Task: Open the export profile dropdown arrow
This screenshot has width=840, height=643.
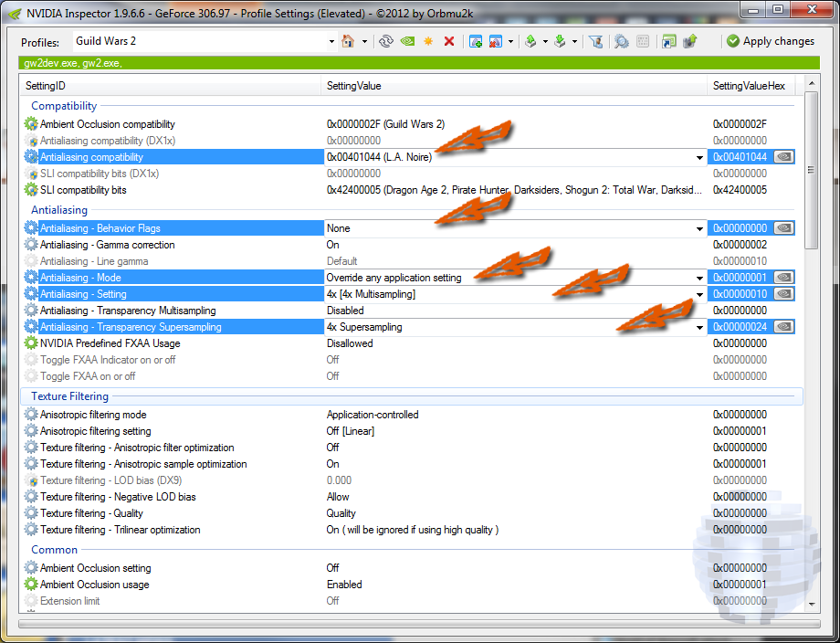Action: coord(545,41)
